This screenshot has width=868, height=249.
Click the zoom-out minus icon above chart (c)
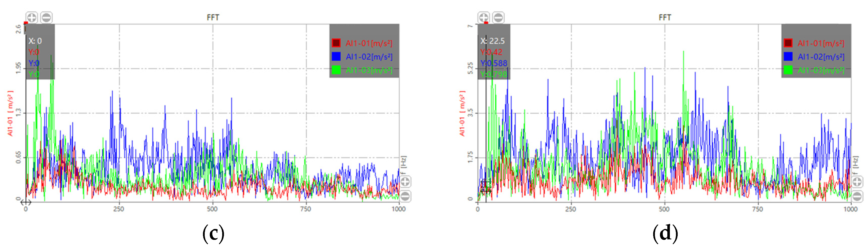(x=47, y=17)
